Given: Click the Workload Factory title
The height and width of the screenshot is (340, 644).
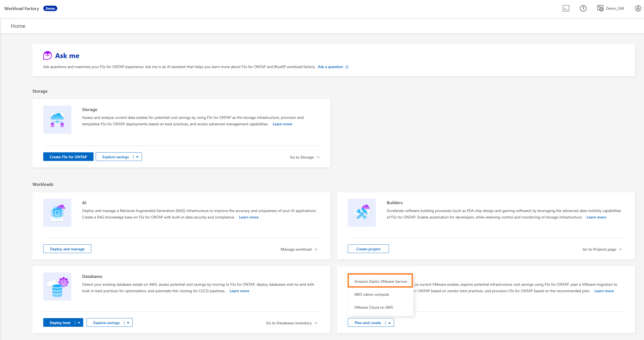Looking at the screenshot, I should [x=22, y=8].
